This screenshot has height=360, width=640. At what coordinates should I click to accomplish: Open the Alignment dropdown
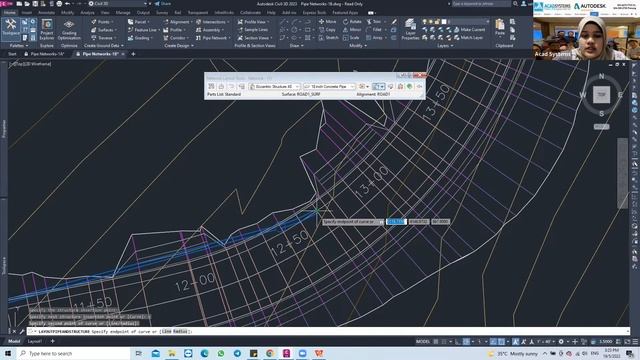(178, 22)
